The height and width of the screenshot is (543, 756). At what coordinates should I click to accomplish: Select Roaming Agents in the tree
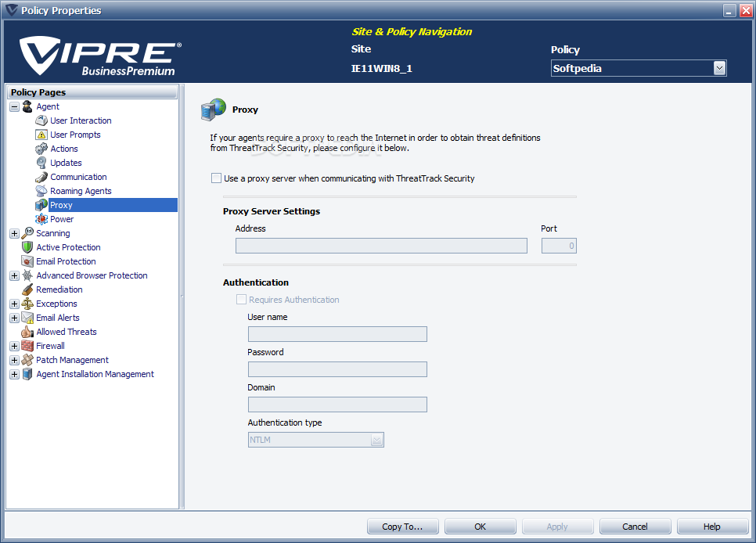81,191
